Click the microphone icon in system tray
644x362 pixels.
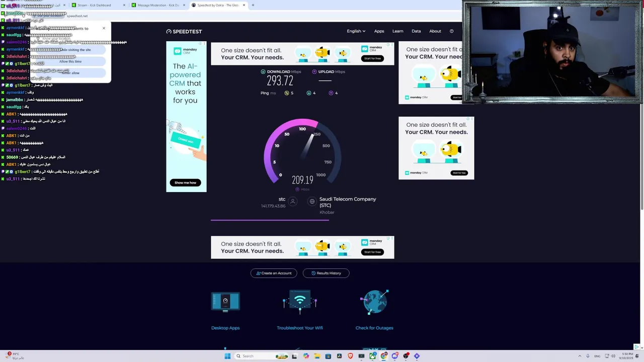[588, 356]
